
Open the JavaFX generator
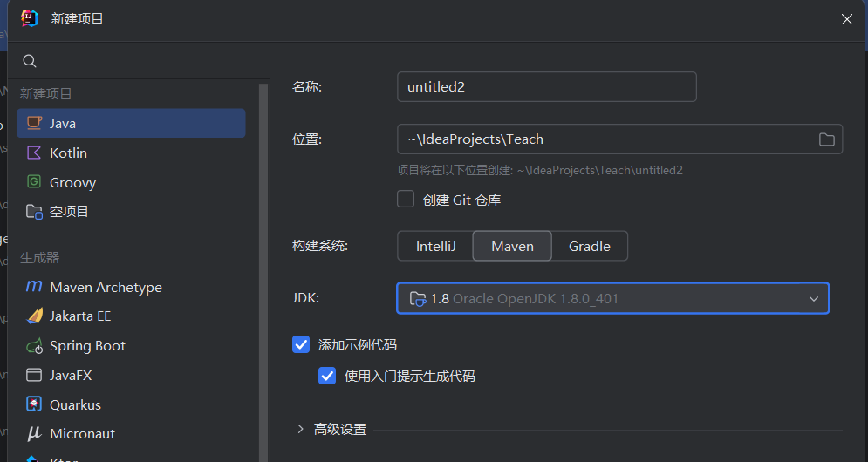131,375
